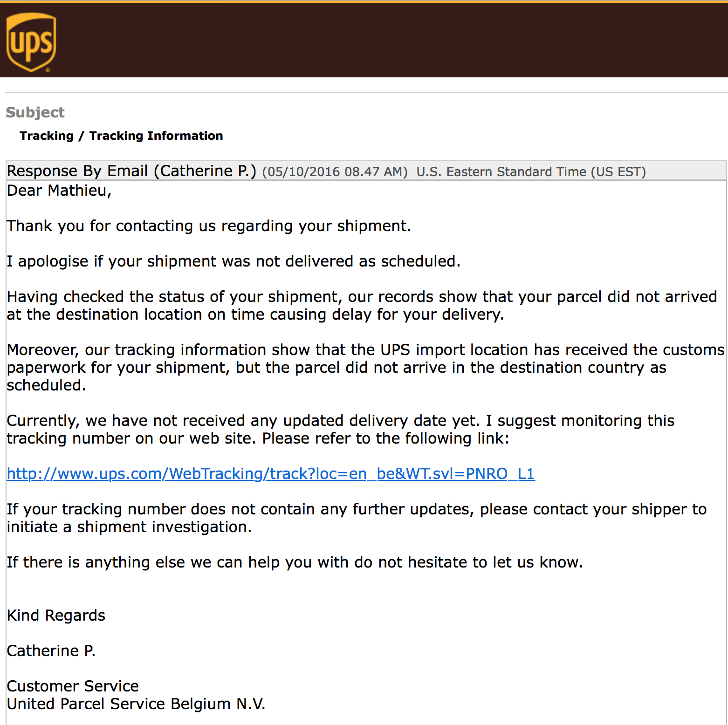Click the dark brown UPS banner

(x=364, y=40)
